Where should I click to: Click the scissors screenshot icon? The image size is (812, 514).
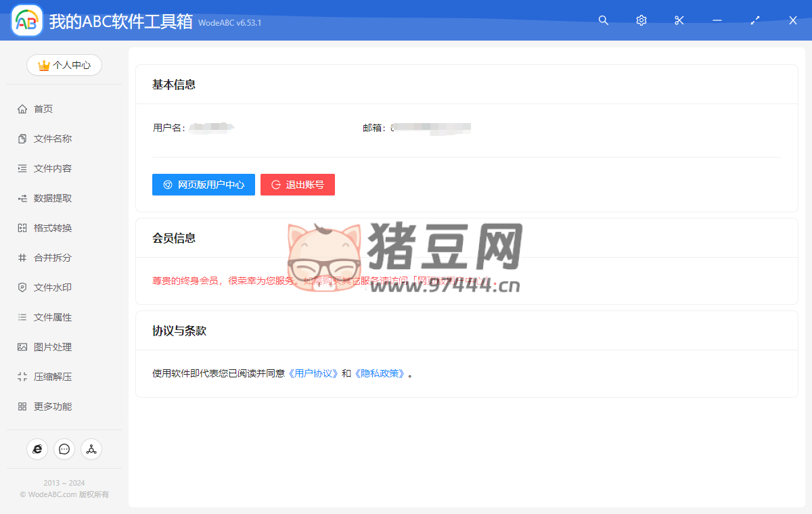(x=679, y=20)
